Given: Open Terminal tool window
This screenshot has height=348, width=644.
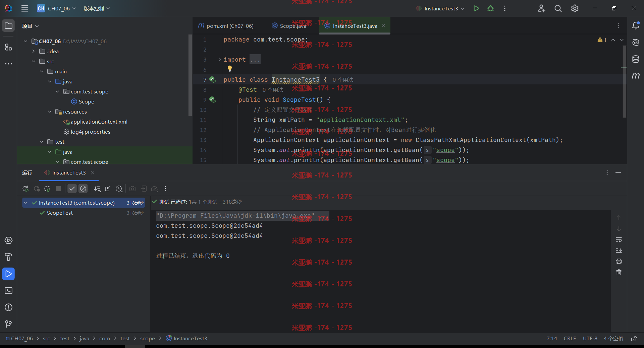Looking at the screenshot, I should pyautogui.click(x=8, y=291).
